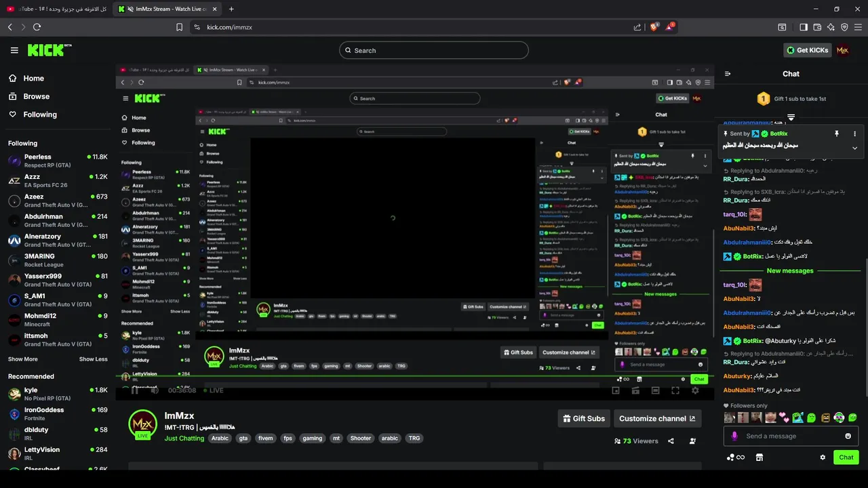Toggle theater mode in player
Screen dimensions: 868x488
click(656, 390)
